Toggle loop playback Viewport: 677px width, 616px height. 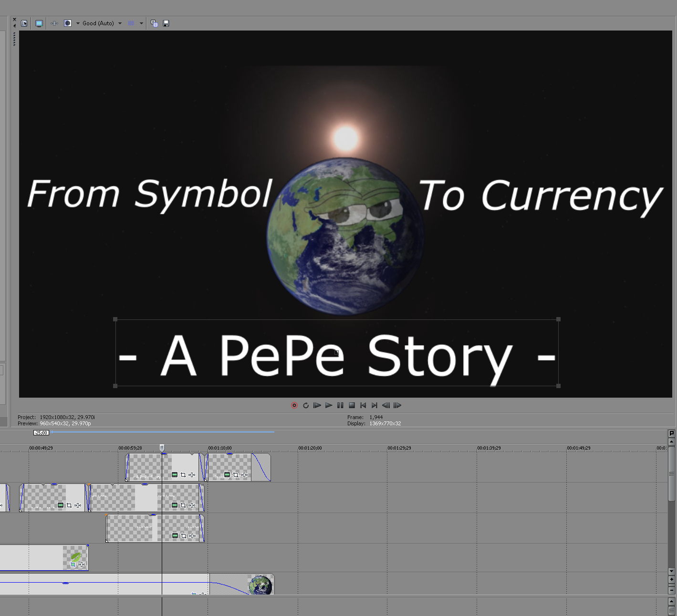[x=306, y=405]
